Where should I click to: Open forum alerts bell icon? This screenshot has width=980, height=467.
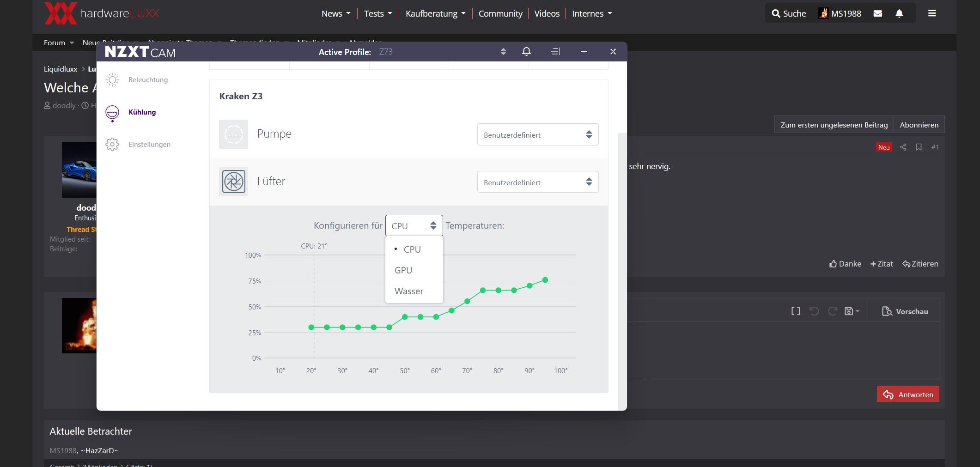(899, 13)
